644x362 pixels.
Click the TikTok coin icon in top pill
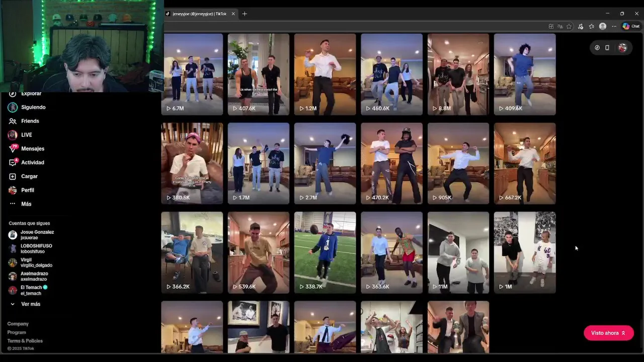click(597, 48)
